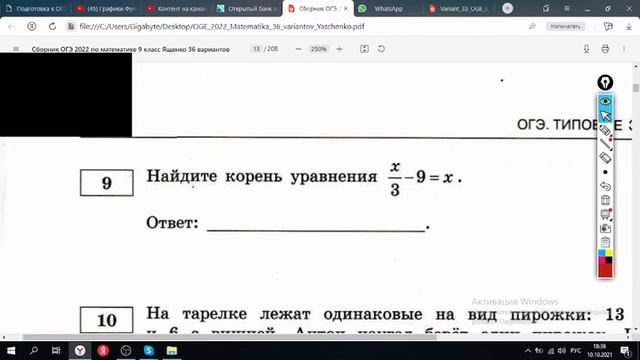Click the Yandex home icon beside the back arrow
This screenshot has height=360, width=640.
click(x=31, y=26)
